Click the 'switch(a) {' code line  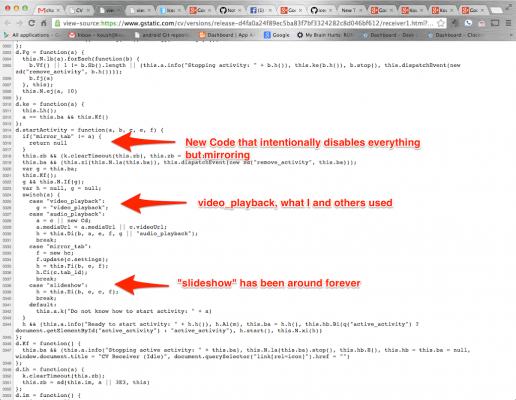(x=41, y=195)
